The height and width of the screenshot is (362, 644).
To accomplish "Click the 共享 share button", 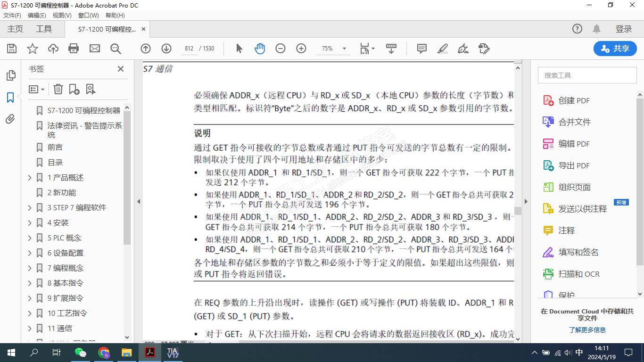I will coord(615,49).
